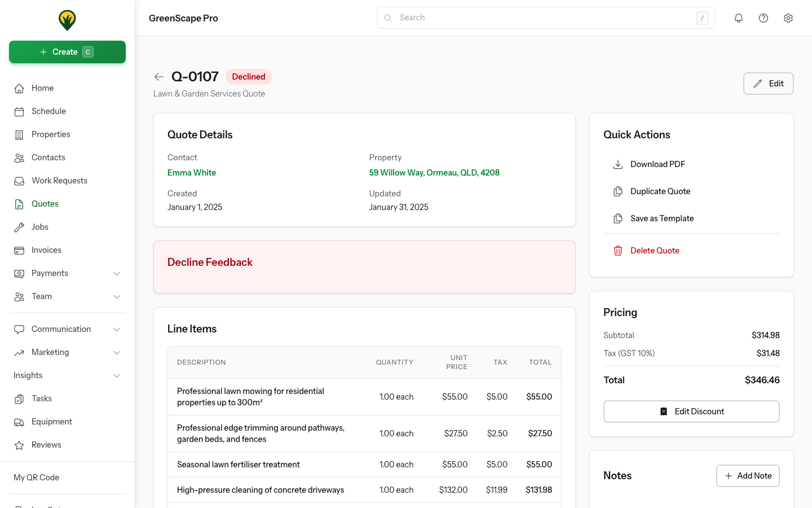Viewport: 812px width, 508px height.
Task: Click the Add Note button
Action: click(x=748, y=476)
